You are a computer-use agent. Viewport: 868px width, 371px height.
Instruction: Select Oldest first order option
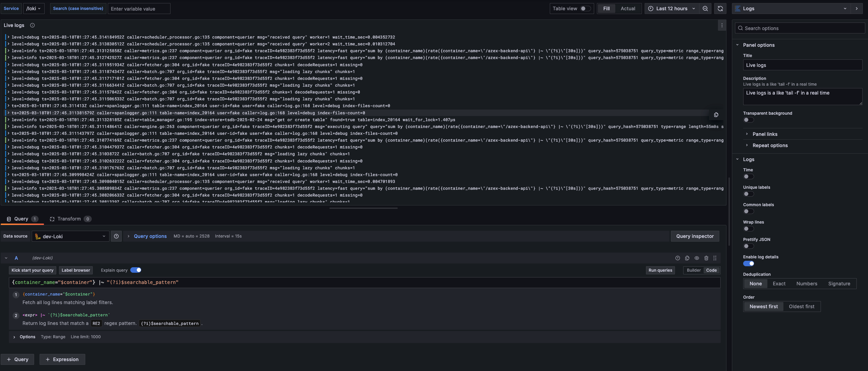coord(801,306)
